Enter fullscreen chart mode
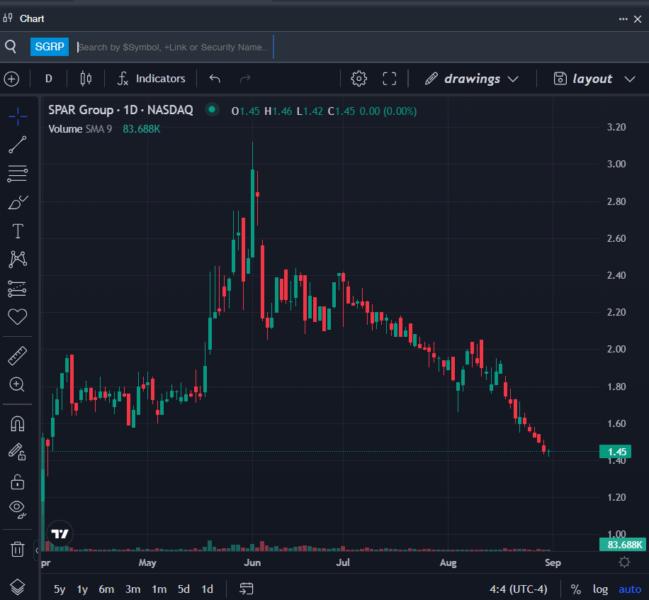This screenshot has height=600, width=649. pyautogui.click(x=389, y=79)
